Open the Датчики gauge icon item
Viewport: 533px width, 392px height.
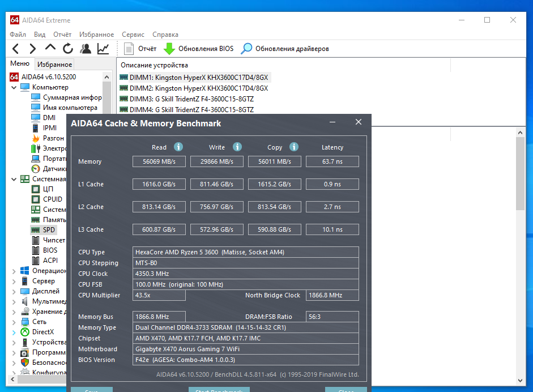tap(36, 169)
